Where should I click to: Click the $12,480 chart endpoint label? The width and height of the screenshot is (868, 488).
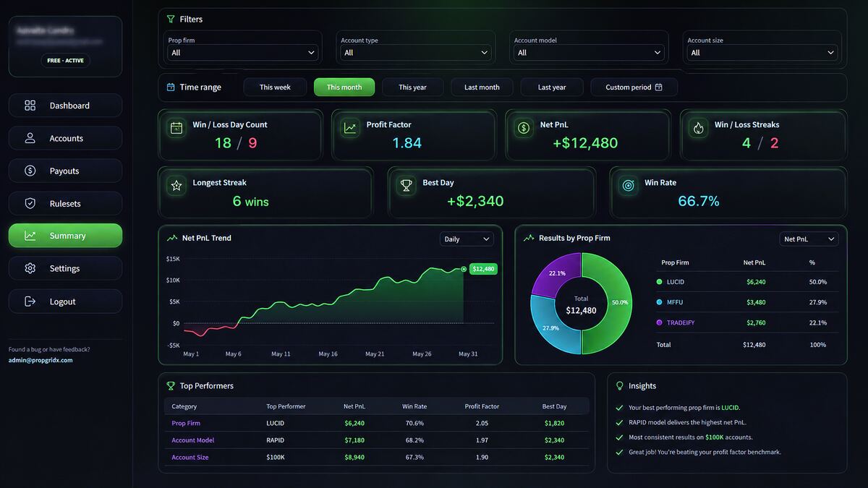coord(483,269)
